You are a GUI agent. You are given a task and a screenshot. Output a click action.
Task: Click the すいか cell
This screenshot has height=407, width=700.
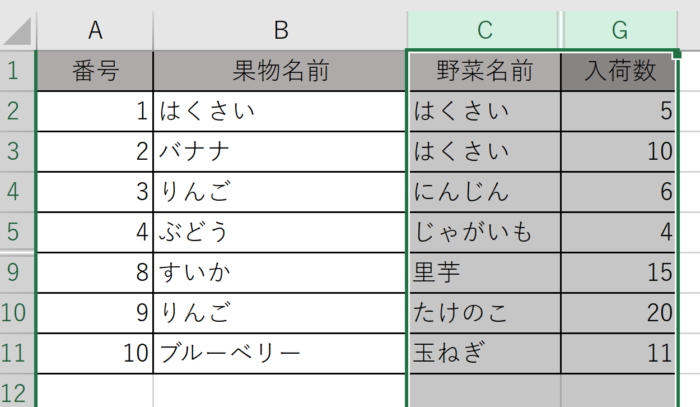280,272
